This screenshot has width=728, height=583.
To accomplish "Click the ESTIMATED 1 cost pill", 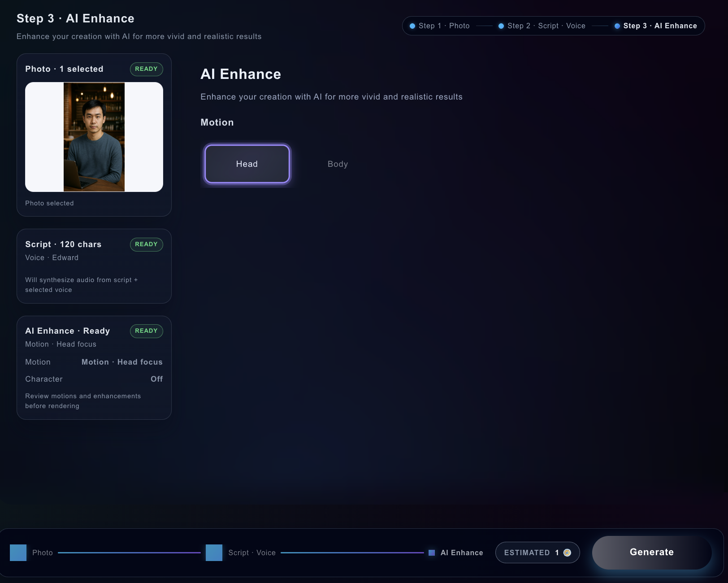I will [x=537, y=553].
